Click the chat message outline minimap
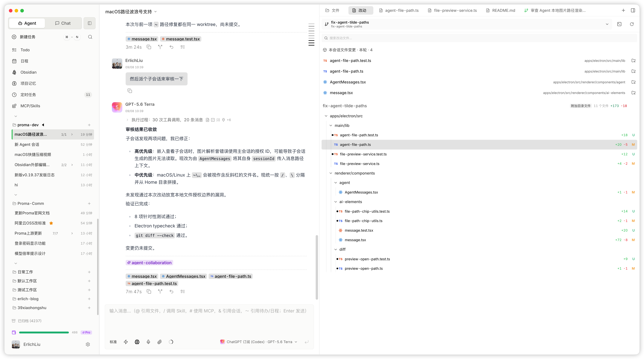Viewport: 644px width, 359px height. pos(311,35)
